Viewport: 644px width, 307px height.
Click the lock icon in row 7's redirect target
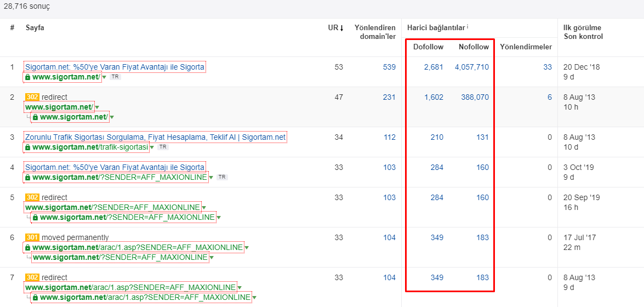point(35,298)
